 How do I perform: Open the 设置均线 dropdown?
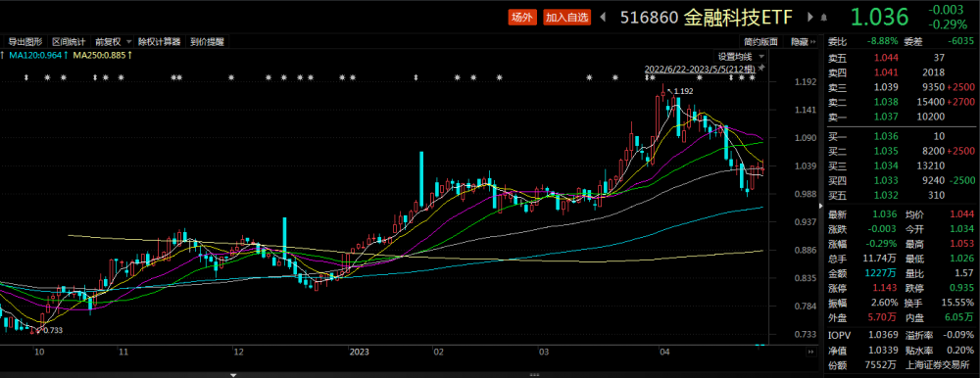(740, 56)
